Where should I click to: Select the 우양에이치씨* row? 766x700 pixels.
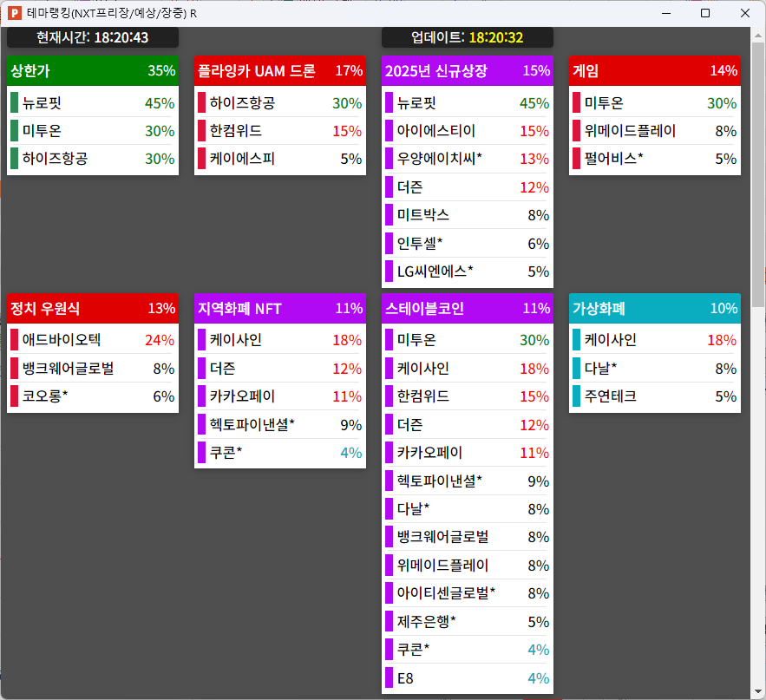pos(468,158)
